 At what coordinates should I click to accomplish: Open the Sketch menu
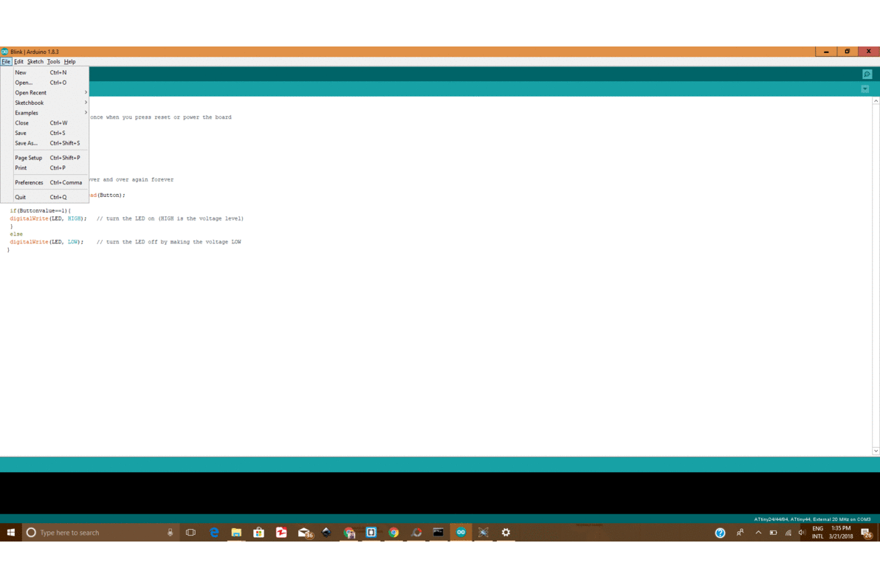coord(35,62)
